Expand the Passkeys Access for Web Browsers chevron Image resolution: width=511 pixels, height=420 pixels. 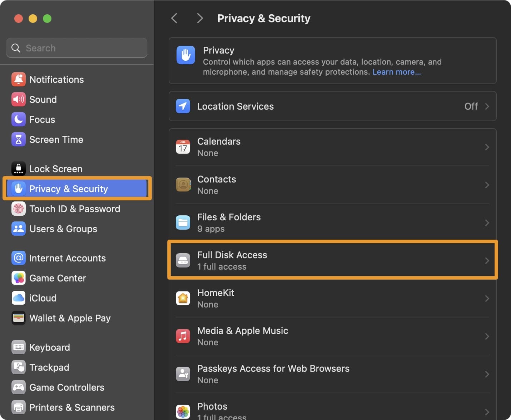coord(487,374)
